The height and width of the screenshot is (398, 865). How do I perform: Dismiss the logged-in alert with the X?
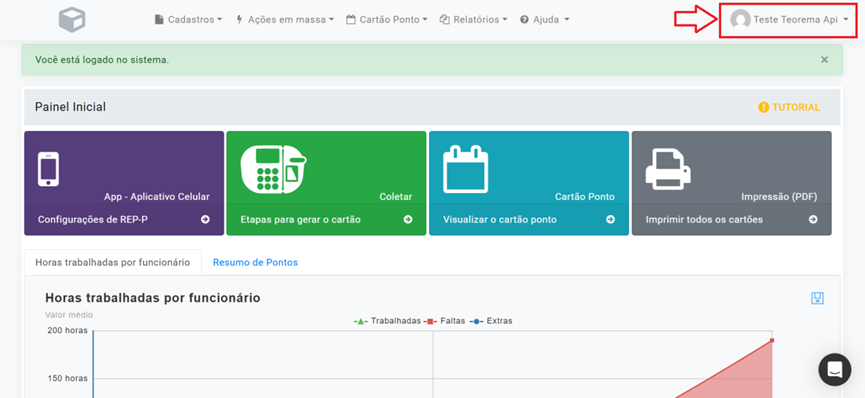point(824,60)
